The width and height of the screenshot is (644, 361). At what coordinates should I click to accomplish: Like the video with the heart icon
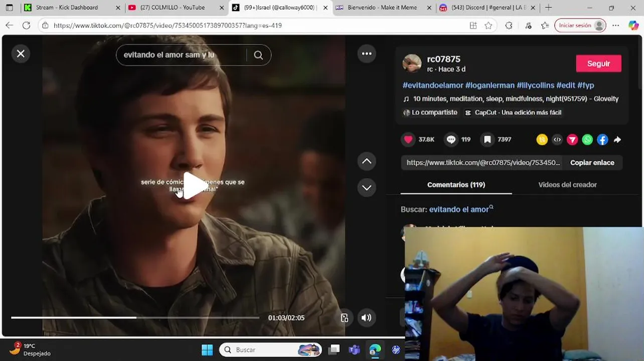408,139
